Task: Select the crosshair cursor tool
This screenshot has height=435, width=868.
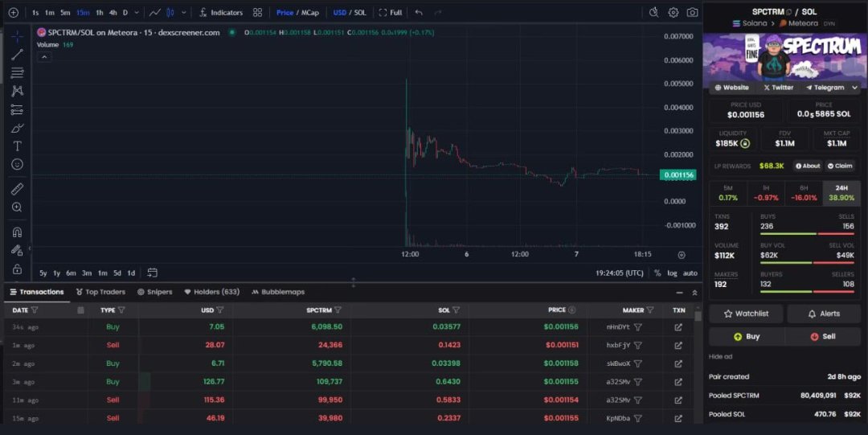Action: 17,36
